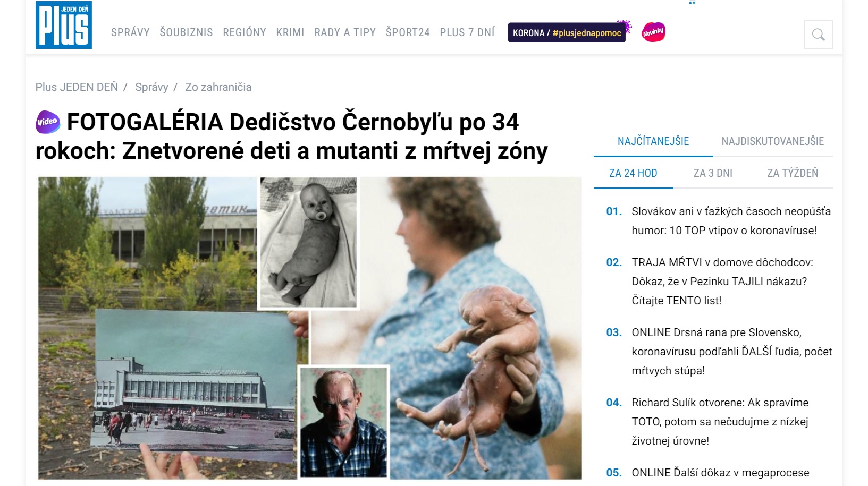
Task: Go to ŠOUBIZNIS section
Action: point(186,32)
